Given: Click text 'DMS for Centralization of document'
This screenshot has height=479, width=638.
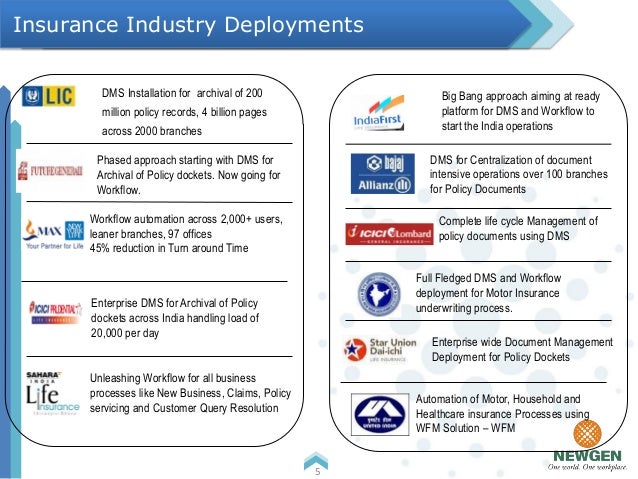Looking at the screenshot, I should coord(511,160).
